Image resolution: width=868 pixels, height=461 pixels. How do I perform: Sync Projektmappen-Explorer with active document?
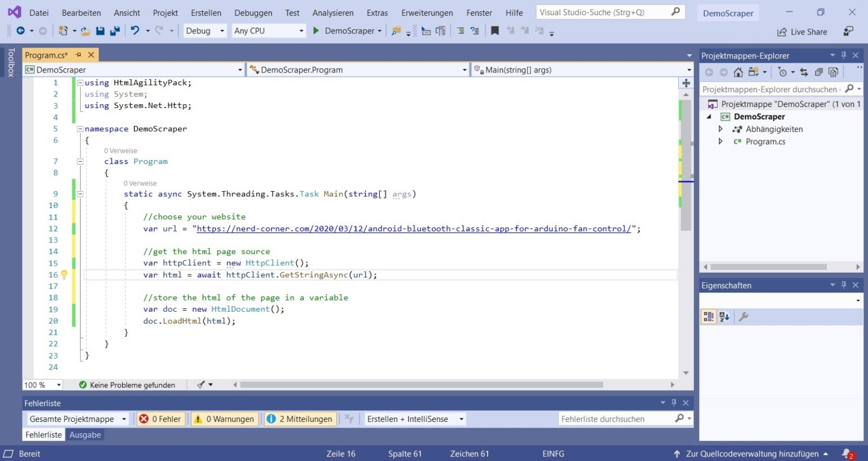pos(805,72)
